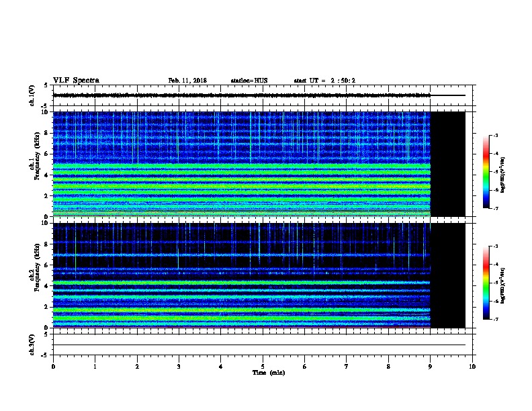The height and width of the screenshot is (411, 532).
Task: Click the "Time (min)" x-axis label
Action: pyautogui.click(x=269, y=373)
